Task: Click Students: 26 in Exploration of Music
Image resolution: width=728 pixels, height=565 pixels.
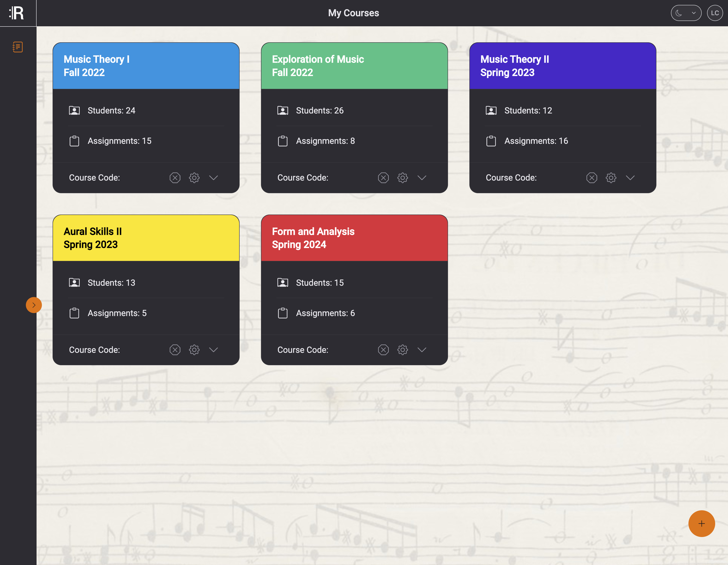Action: (319, 111)
